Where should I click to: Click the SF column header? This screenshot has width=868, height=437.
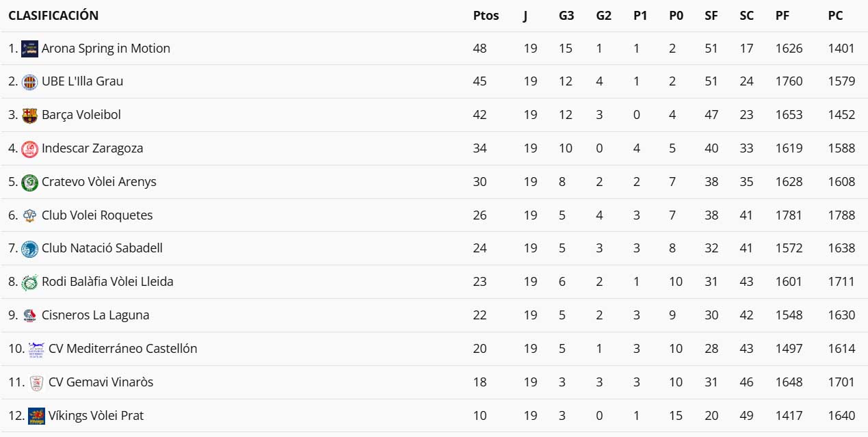click(711, 16)
